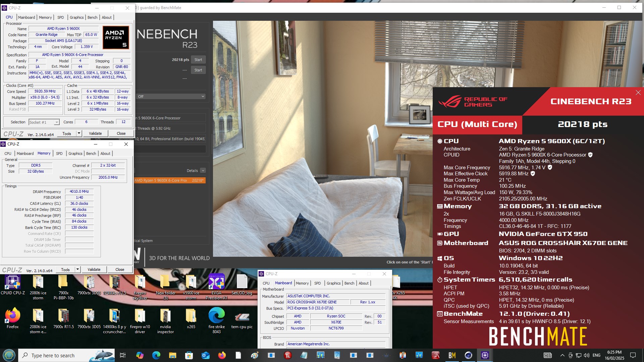
Task: Open x265 folder on desktop
Action: coord(191,318)
